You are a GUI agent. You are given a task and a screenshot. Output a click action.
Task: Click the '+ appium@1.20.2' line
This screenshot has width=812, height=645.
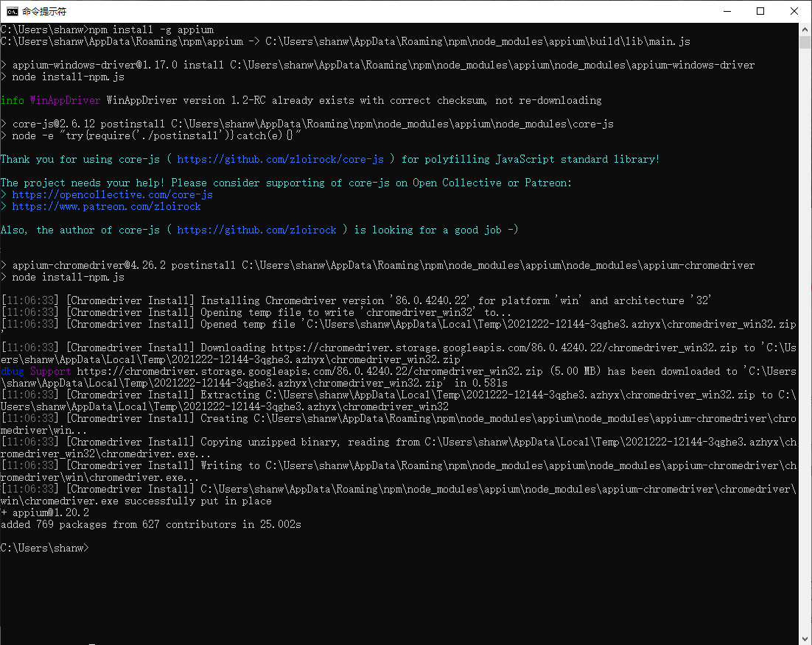coord(45,512)
